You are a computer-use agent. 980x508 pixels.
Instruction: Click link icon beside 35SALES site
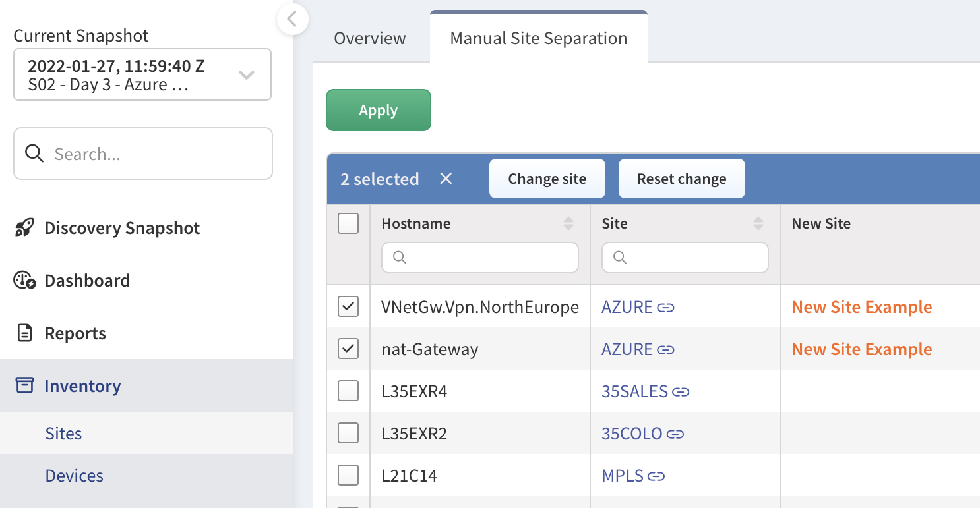point(681,392)
